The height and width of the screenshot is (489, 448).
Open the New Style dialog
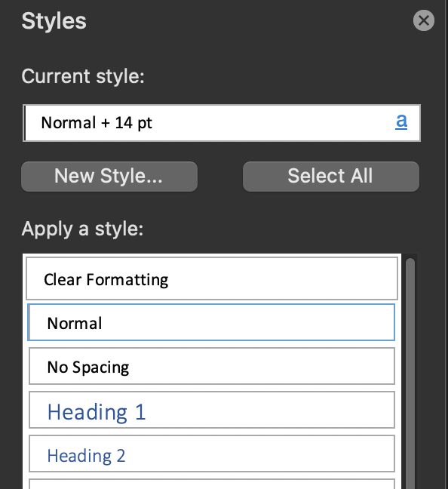109,176
